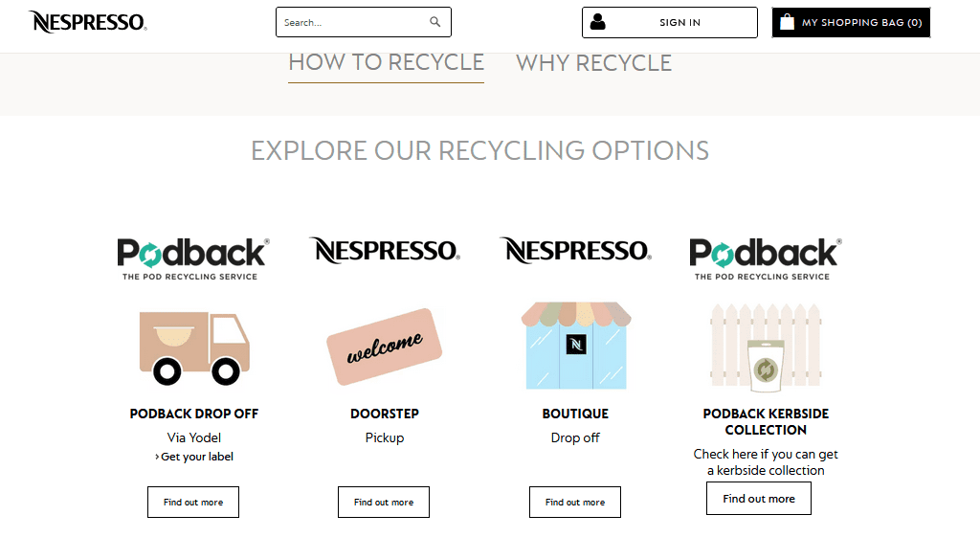Switch to the How To Recycle tab
The image size is (980, 560).
coord(387,63)
